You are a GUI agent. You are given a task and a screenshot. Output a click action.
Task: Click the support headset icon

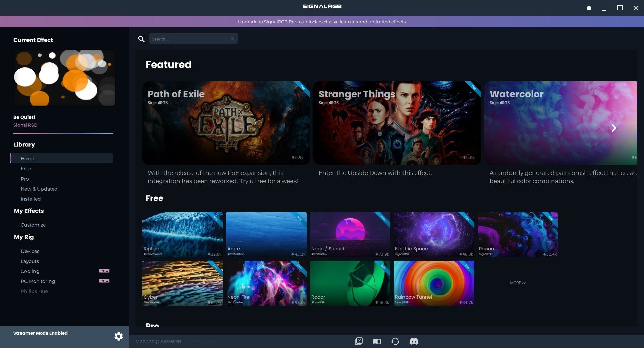tap(395, 341)
